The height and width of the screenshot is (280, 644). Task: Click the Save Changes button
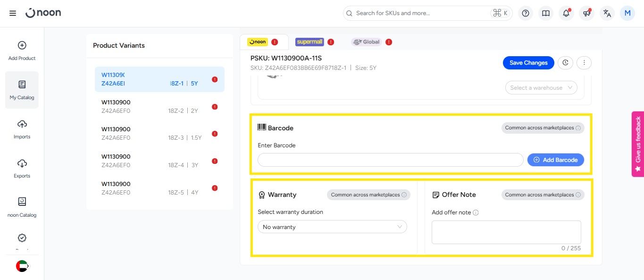click(528, 63)
